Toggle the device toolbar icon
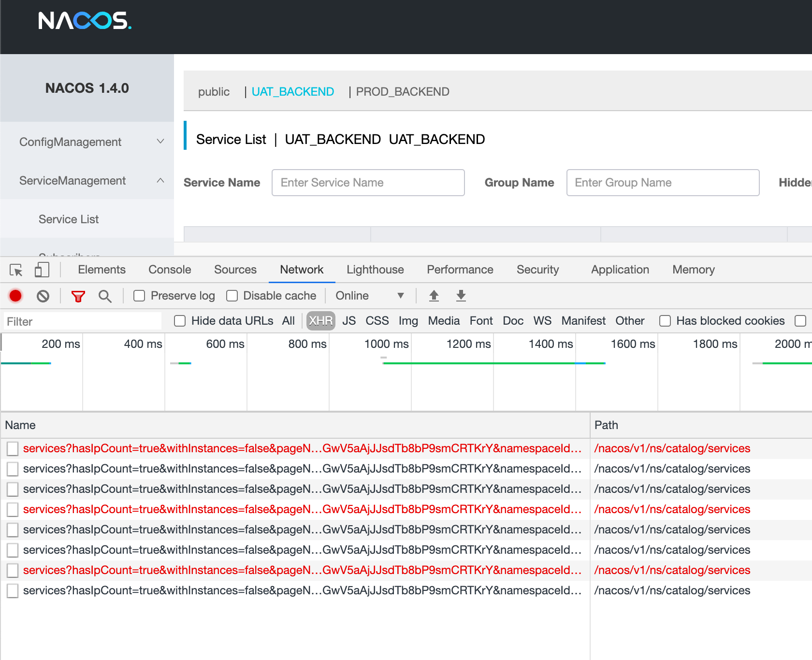 [x=42, y=270]
